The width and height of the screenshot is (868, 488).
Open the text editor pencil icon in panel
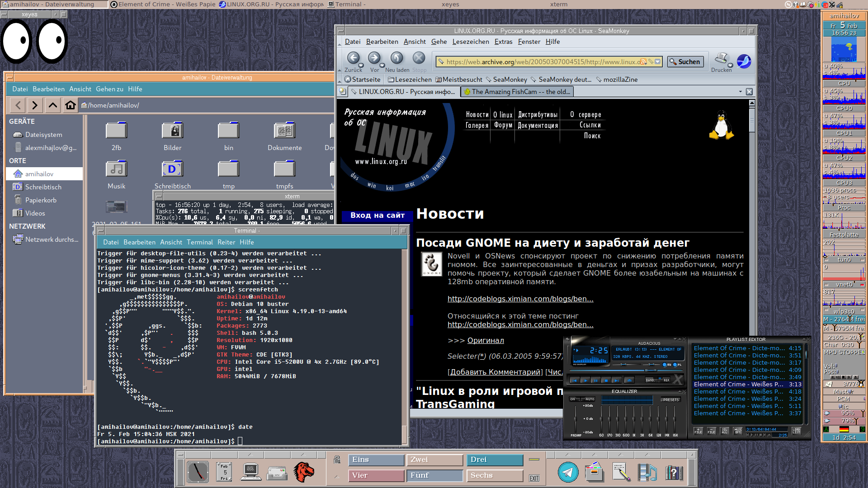point(621,472)
